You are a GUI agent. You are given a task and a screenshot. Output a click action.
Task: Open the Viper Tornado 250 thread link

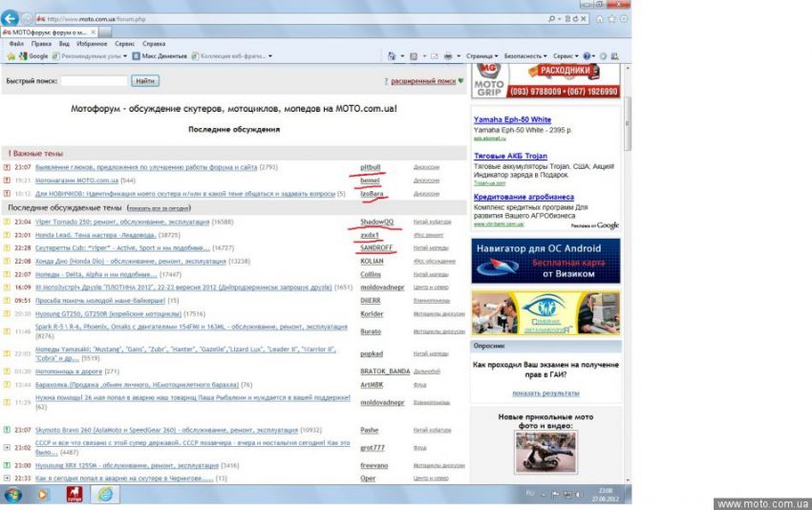click(122, 222)
